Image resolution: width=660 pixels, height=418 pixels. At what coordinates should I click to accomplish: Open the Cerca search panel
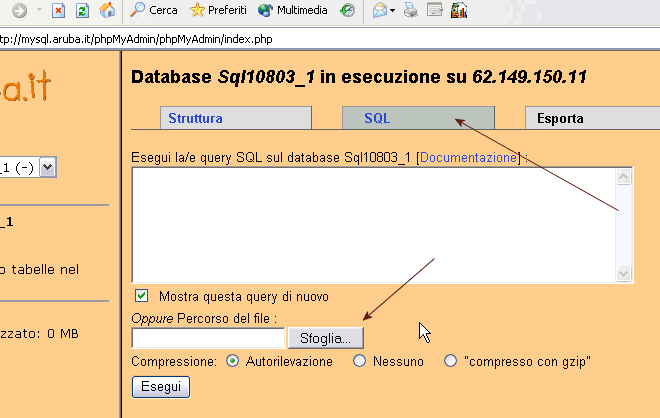point(154,11)
